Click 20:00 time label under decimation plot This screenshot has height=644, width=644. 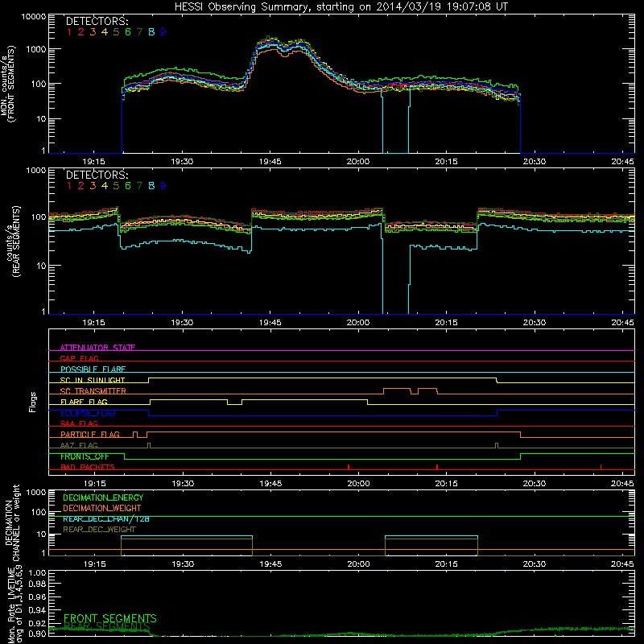(358, 564)
